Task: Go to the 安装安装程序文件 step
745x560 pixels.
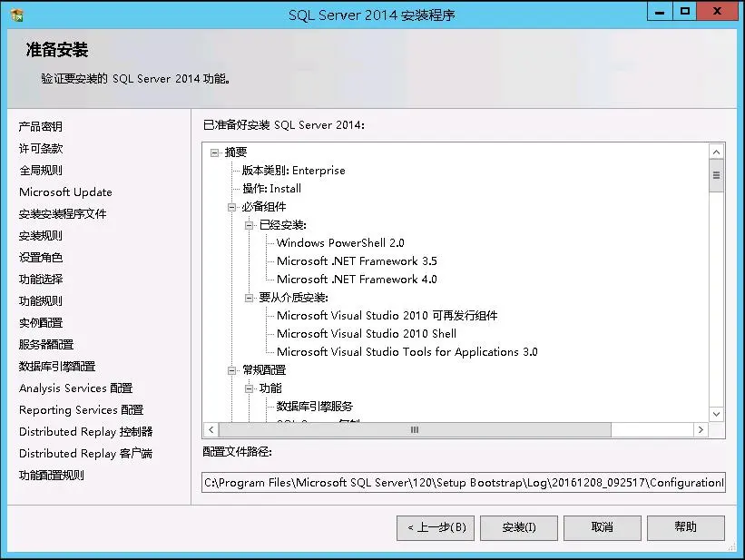Action: pyautogui.click(x=63, y=214)
